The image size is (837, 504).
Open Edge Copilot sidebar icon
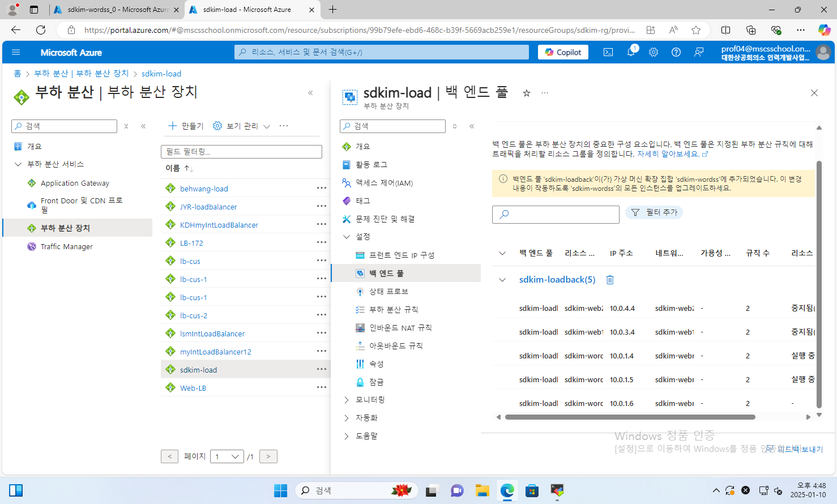[x=824, y=30]
